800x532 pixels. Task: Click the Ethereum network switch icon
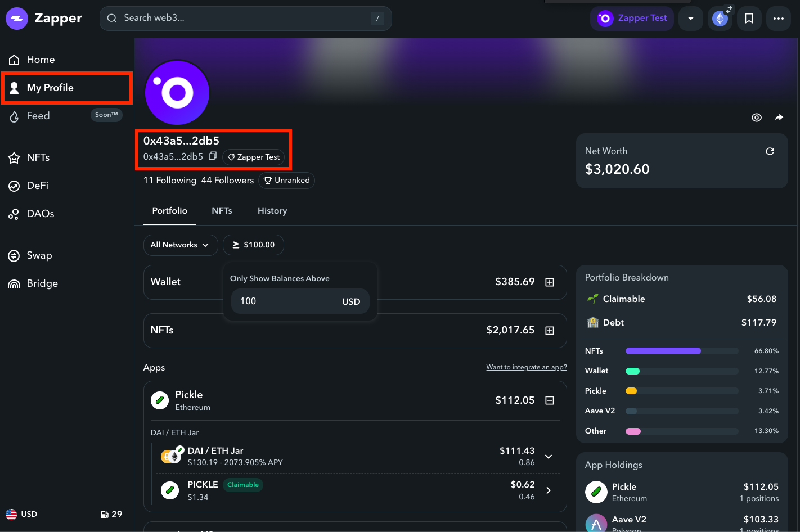(x=721, y=19)
